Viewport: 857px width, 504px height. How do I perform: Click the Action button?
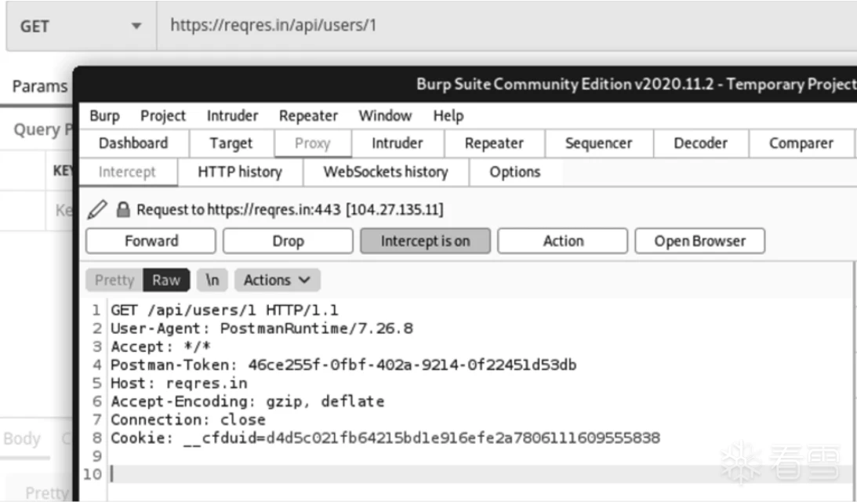point(563,241)
